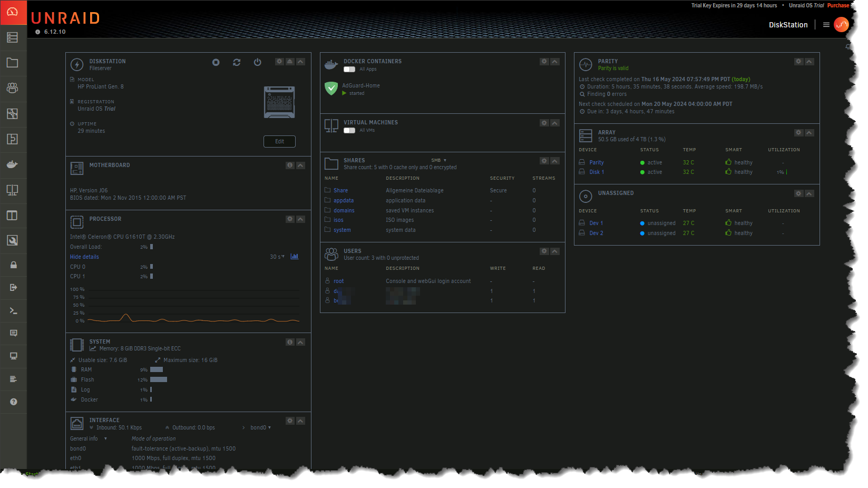Image resolution: width=868 pixels, height=488 pixels.
Task: Toggle the All Apps docker switch
Action: point(349,69)
